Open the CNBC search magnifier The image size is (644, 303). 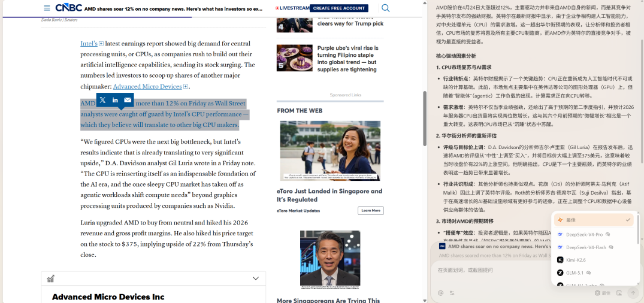(x=386, y=8)
